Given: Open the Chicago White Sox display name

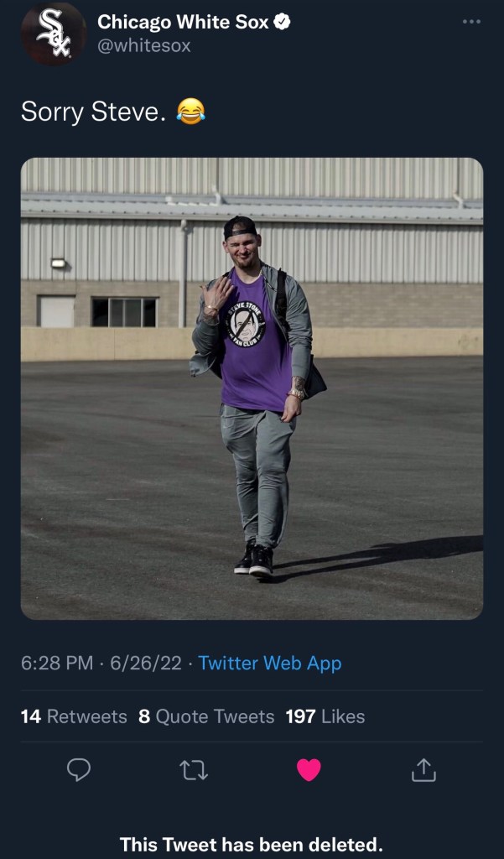Looking at the screenshot, I should click(x=183, y=23).
